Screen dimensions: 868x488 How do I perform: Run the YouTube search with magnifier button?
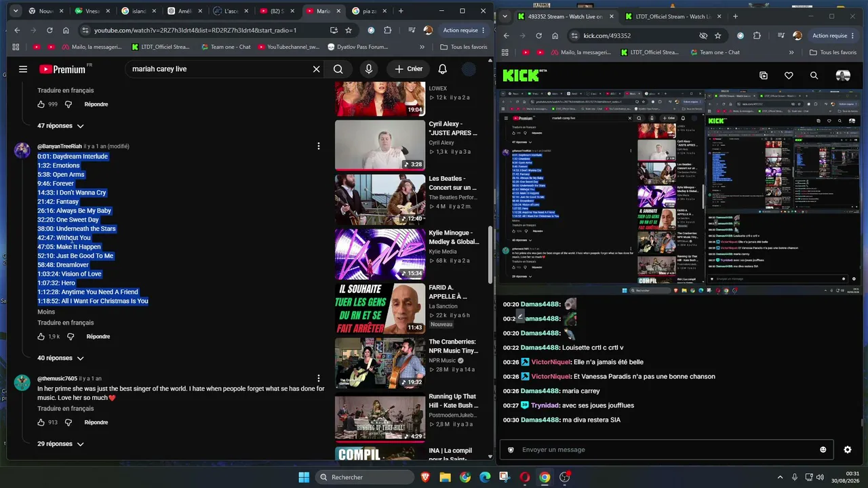point(338,69)
